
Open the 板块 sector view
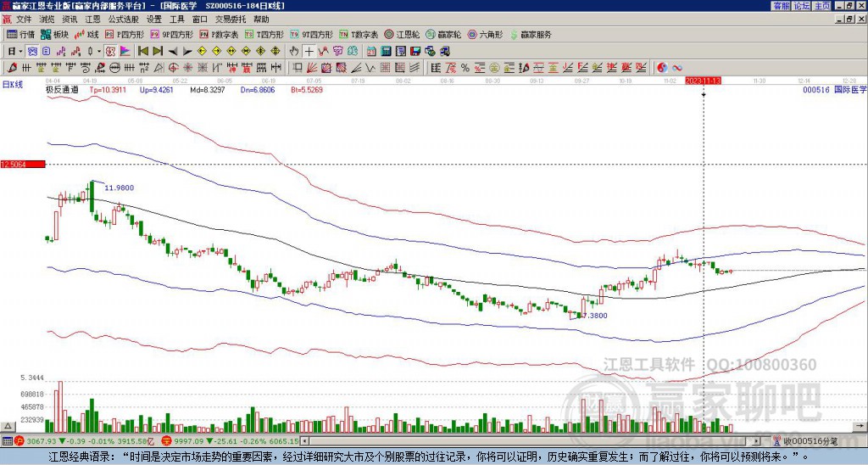(54, 34)
